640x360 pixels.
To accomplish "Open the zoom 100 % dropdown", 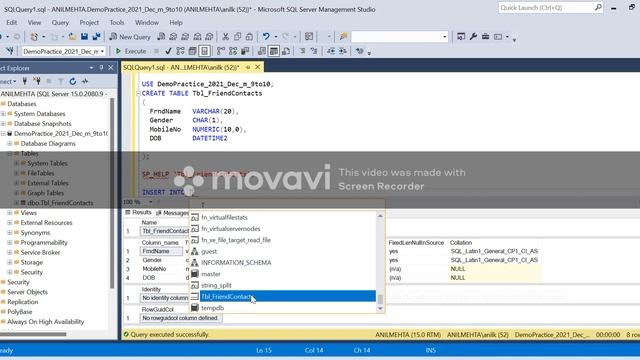I will pos(151,202).
